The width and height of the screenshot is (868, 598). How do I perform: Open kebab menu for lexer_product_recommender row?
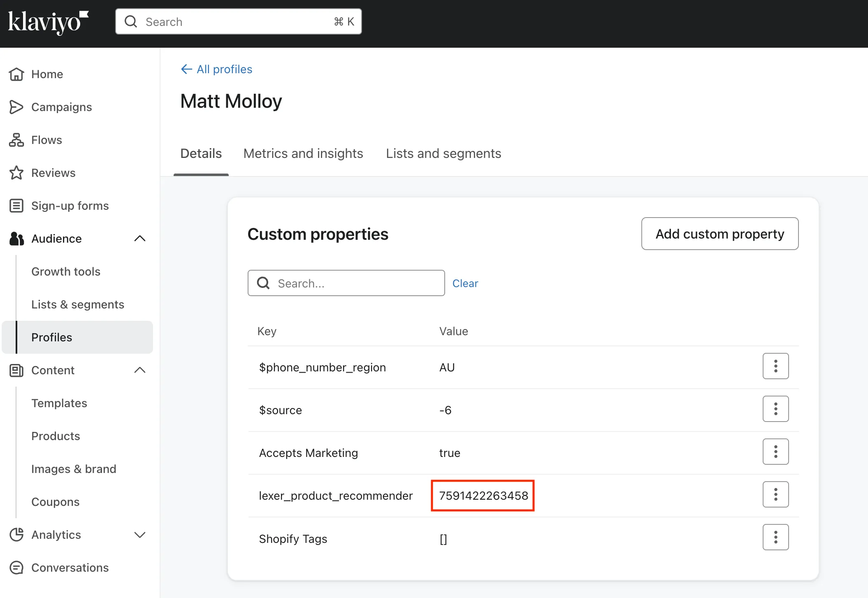[775, 494]
